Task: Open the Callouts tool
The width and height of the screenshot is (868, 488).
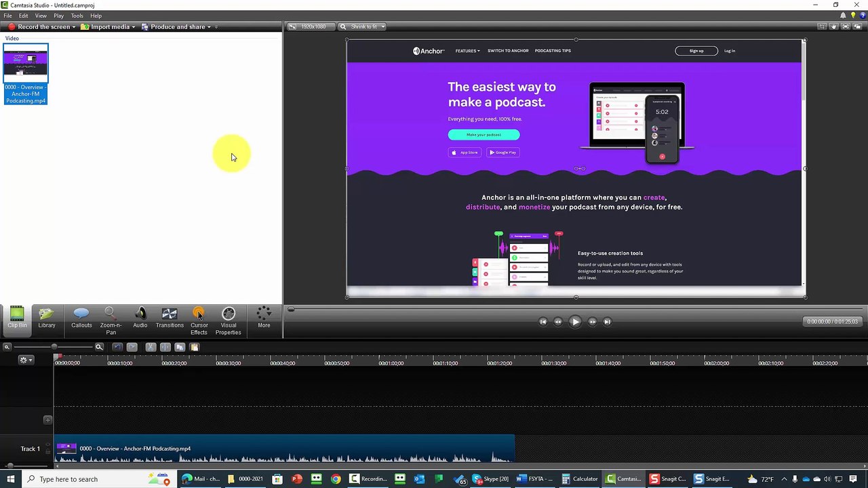Action: click(81, 319)
